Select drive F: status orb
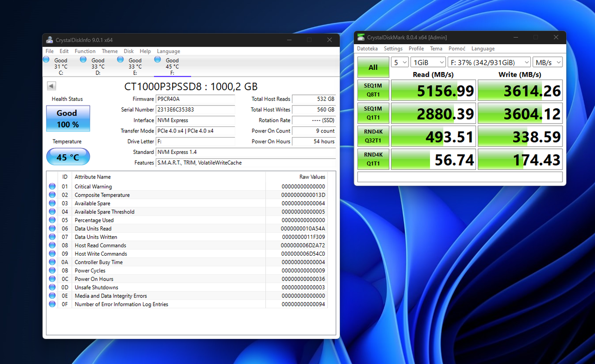Screen dimensions: 595x364 click(158, 60)
